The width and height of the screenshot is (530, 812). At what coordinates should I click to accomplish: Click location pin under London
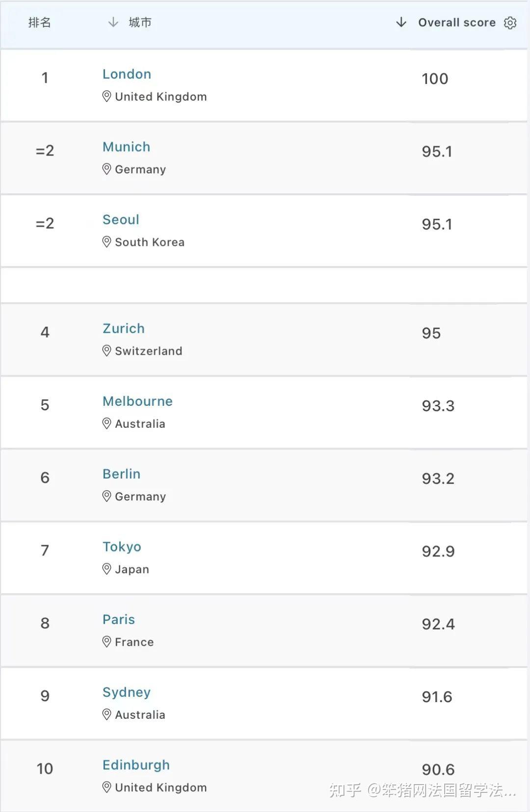tap(106, 97)
